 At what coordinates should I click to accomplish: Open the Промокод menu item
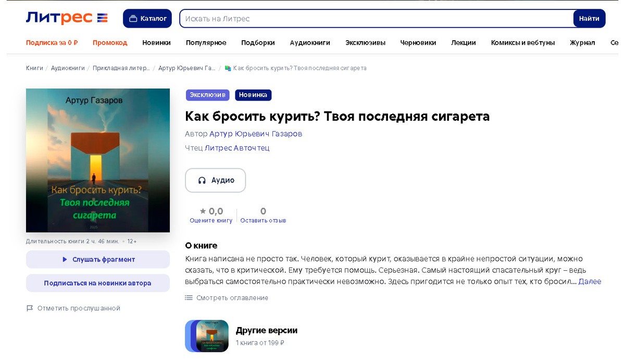(x=110, y=43)
